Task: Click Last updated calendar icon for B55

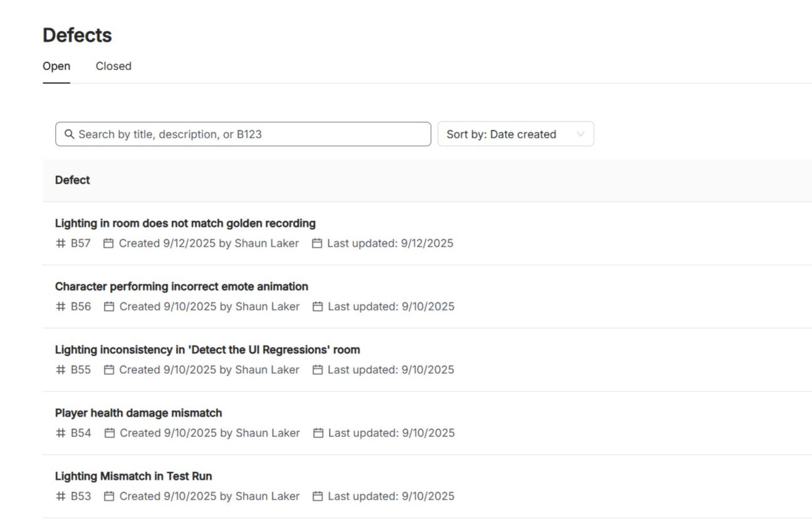Action: point(318,369)
